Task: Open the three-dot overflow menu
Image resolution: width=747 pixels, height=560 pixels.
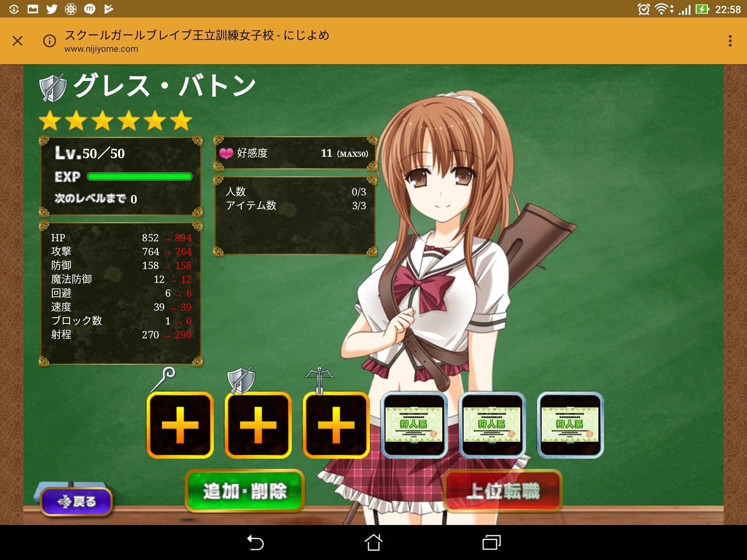Action: pos(730,40)
